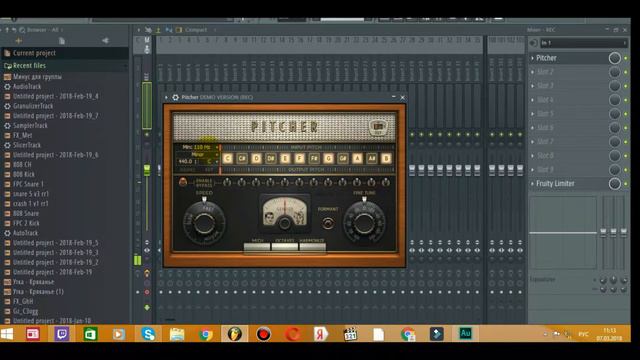Disable the Pitcher slot green LED
The width and height of the screenshot is (640, 360).
click(626, 58)
